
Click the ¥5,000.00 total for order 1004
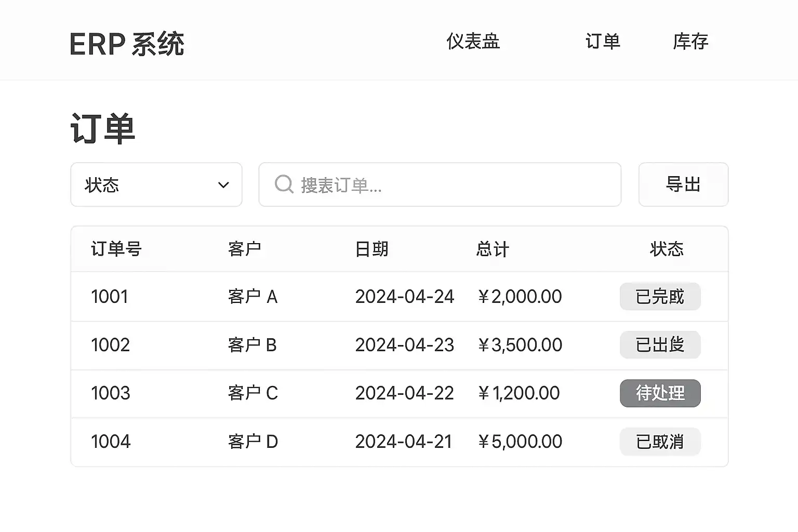(x=520, y=442)
